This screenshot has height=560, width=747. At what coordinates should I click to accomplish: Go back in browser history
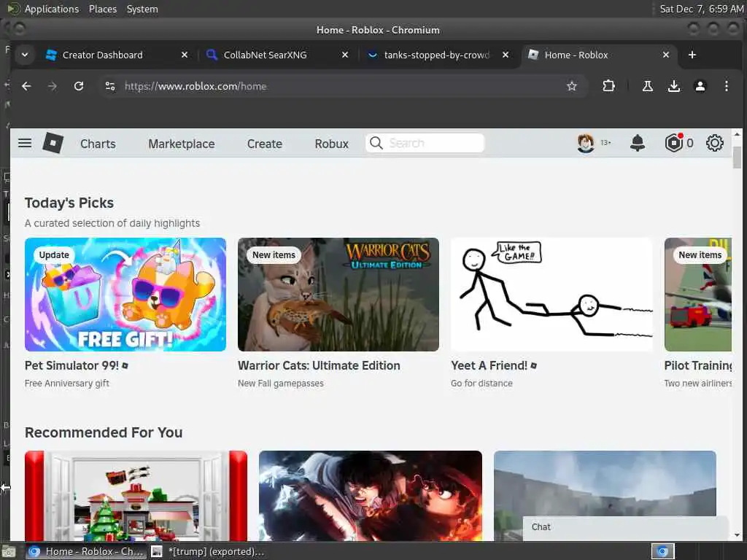click(x=26, y=86)
